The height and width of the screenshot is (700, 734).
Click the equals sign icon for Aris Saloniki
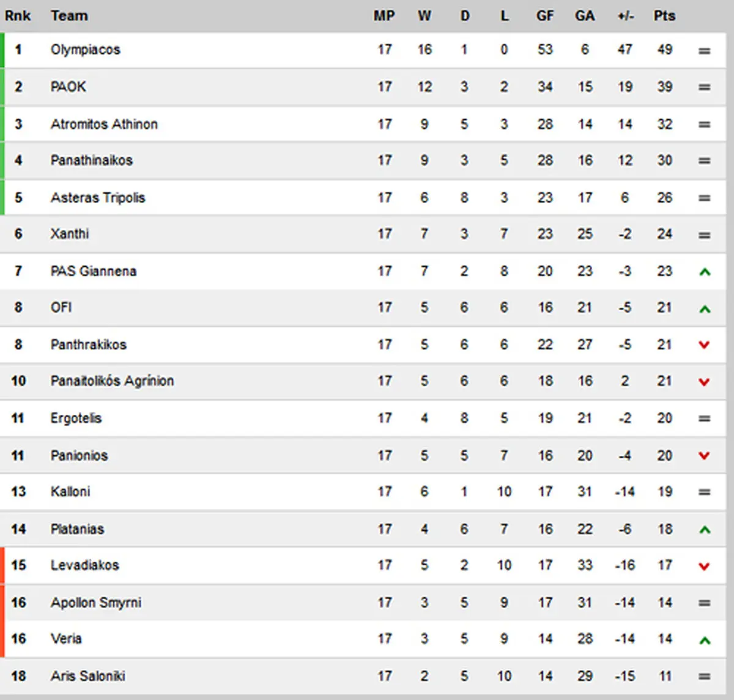click(705, 677)
